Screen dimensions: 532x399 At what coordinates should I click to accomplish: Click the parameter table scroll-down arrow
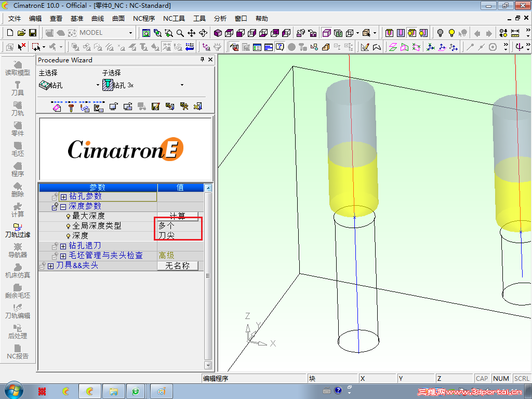(x=208, y=365)
